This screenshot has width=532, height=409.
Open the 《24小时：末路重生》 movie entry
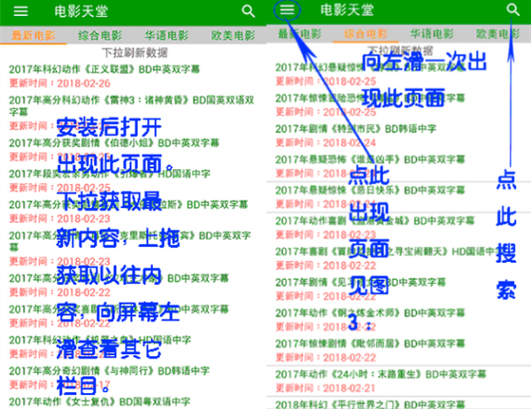381,374
